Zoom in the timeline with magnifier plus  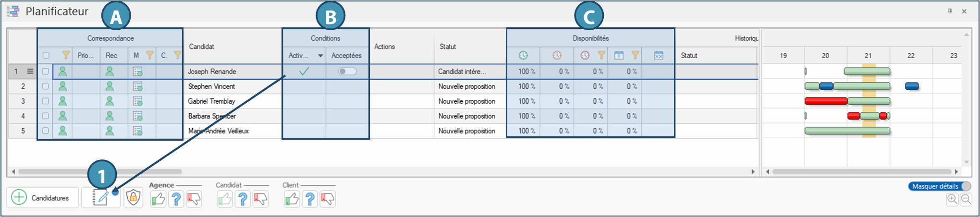(x=952, y=199)
